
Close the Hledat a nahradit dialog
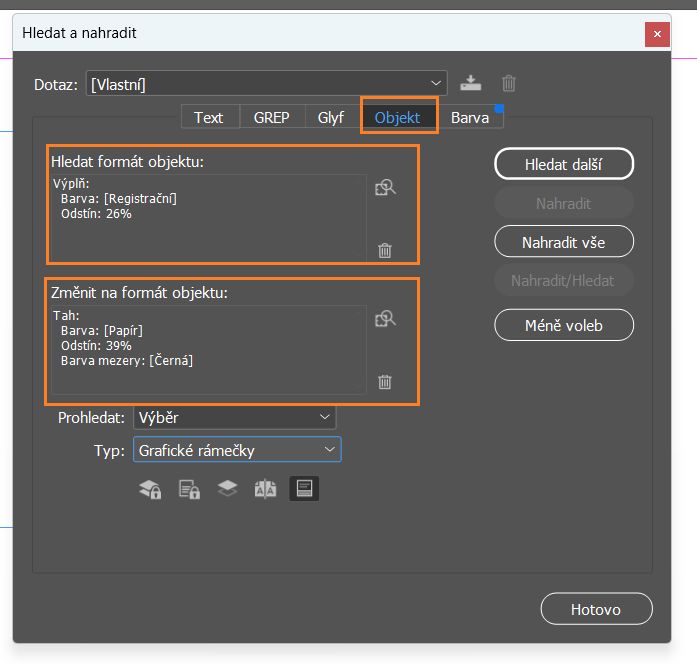click(x=657, y=34)
